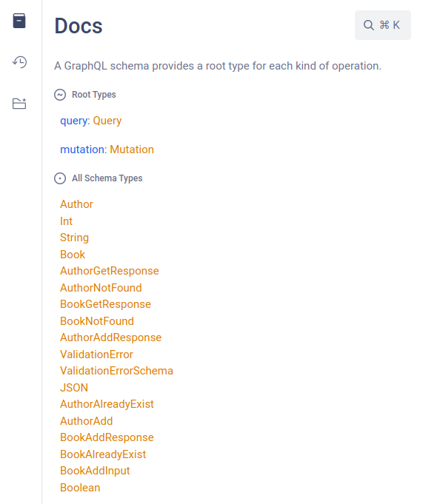Open the BookNotFound type
Viewport: 423px width, 504px height.
(x=97, y=321)
